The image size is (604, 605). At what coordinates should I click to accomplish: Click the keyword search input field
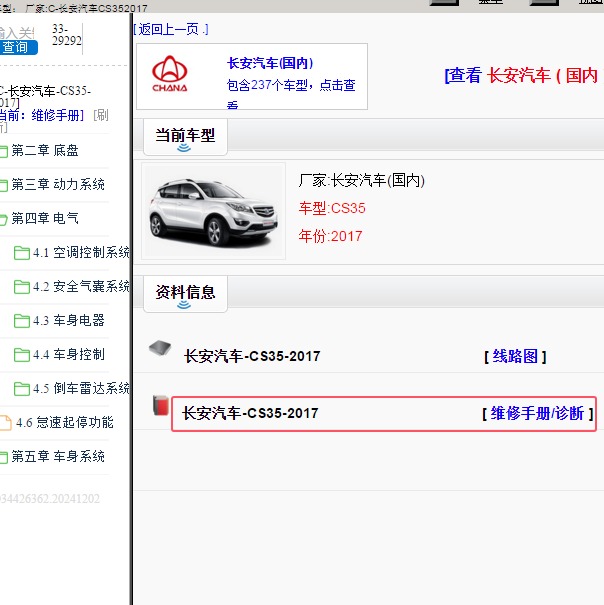17,33
